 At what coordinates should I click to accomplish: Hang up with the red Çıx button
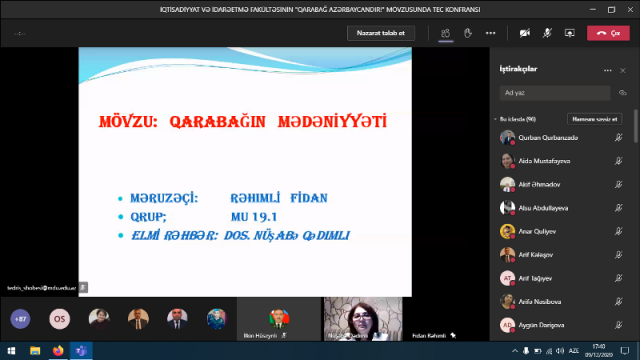click(x=608, y=33)
